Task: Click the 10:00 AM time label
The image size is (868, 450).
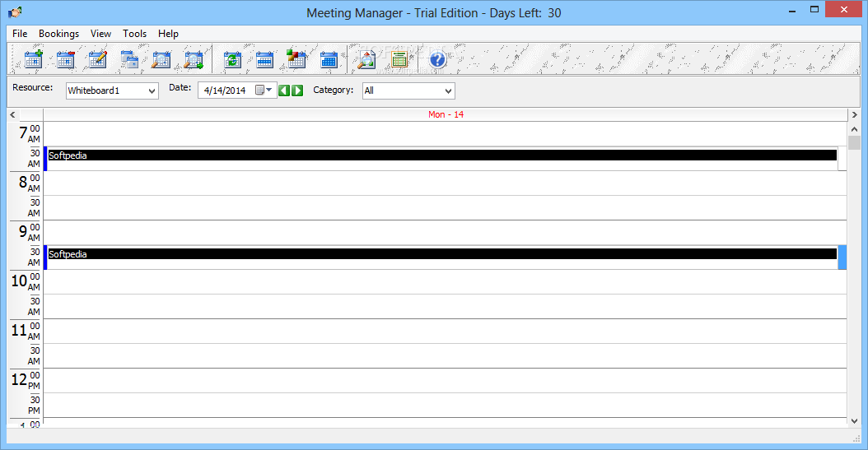Action: 26,281
